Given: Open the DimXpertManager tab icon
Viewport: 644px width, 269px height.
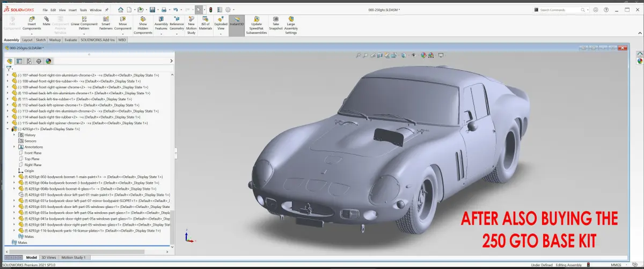Looking at the screenshot, I should click(x=39, y=61).
